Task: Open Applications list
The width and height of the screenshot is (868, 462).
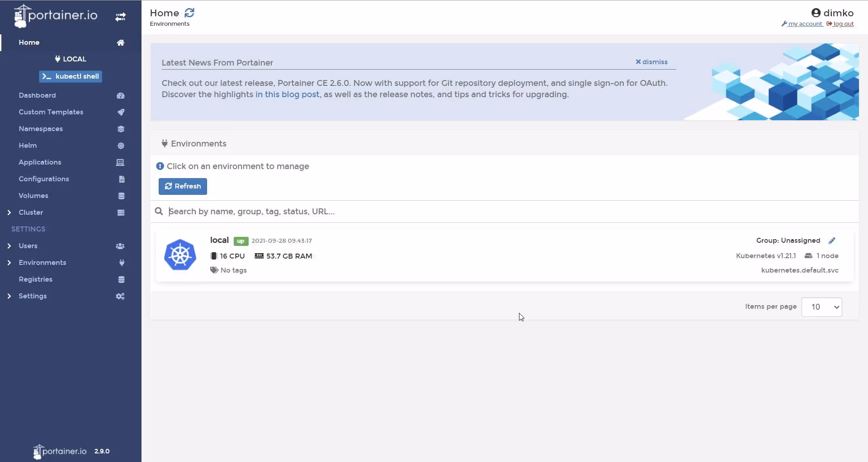Action: coord(40,162)
